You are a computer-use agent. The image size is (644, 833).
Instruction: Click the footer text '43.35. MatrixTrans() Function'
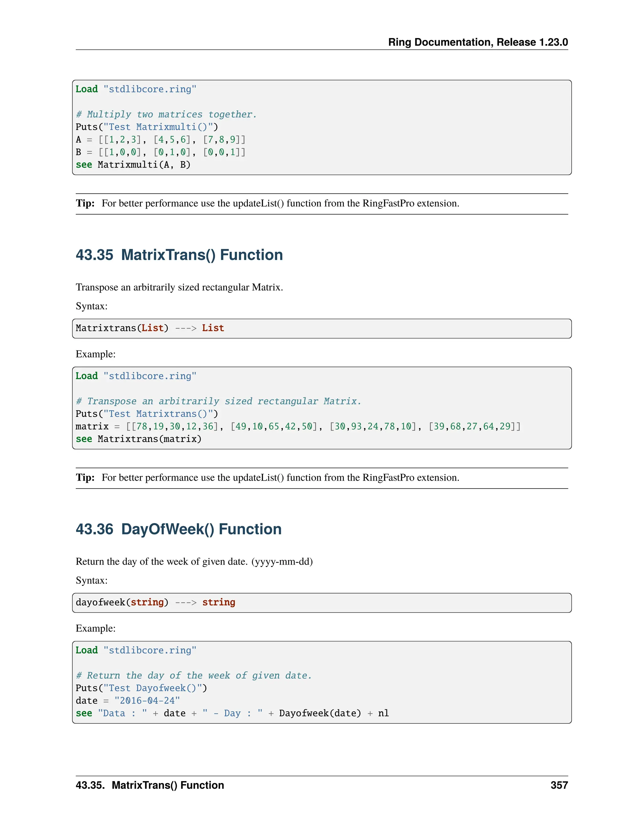tap(150, 785)
